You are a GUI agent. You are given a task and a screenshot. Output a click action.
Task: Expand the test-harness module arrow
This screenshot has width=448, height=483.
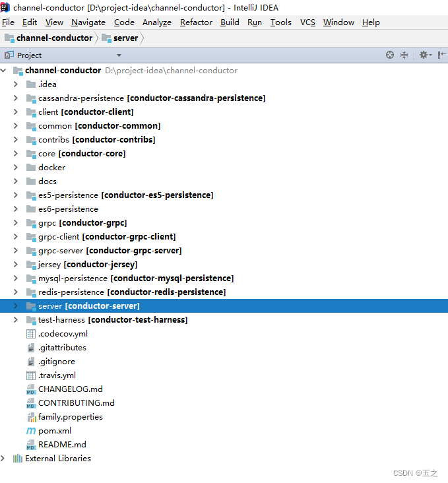(x=15, y=320)
